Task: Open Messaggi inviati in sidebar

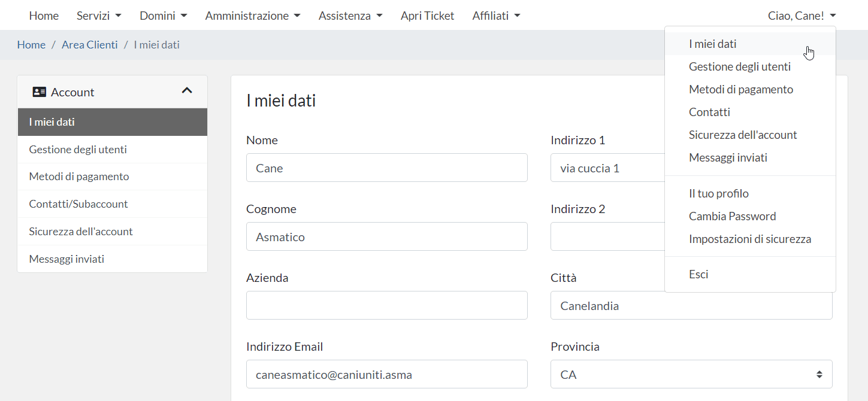Action: click(66, 259)
